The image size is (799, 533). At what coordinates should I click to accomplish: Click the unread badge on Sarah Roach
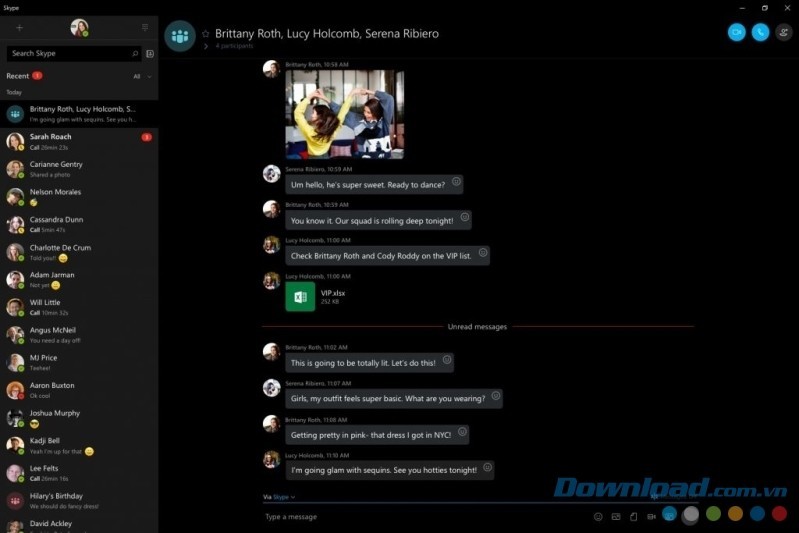tap(146, 137)
